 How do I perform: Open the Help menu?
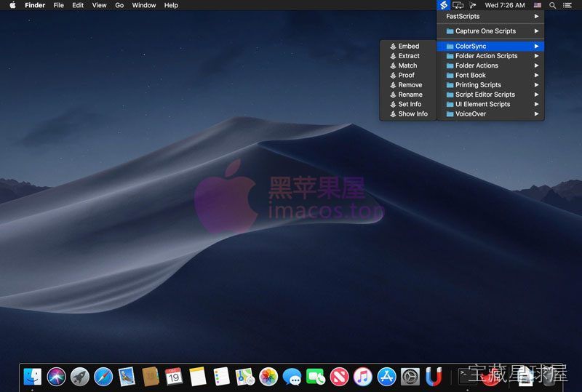[x=171, y=5]
